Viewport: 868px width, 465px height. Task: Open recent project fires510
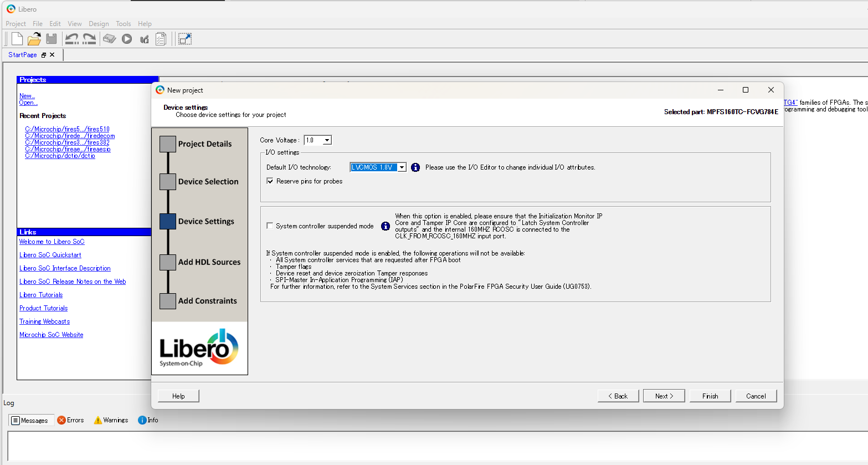click(67, 129)
